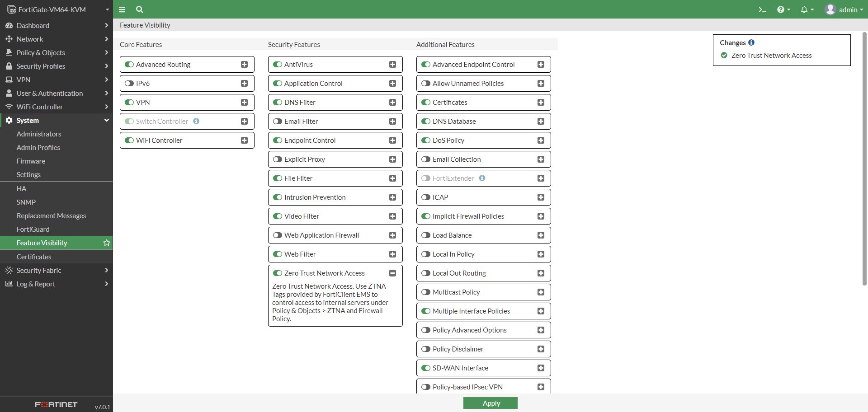
Task: Switch on the Explicit Proxy toggle
Action: pyautogui.click(x=278, y=159)
